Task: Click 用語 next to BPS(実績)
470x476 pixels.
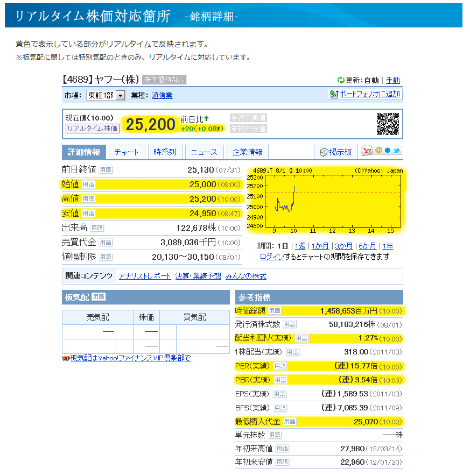Action: tap(280, 408)
